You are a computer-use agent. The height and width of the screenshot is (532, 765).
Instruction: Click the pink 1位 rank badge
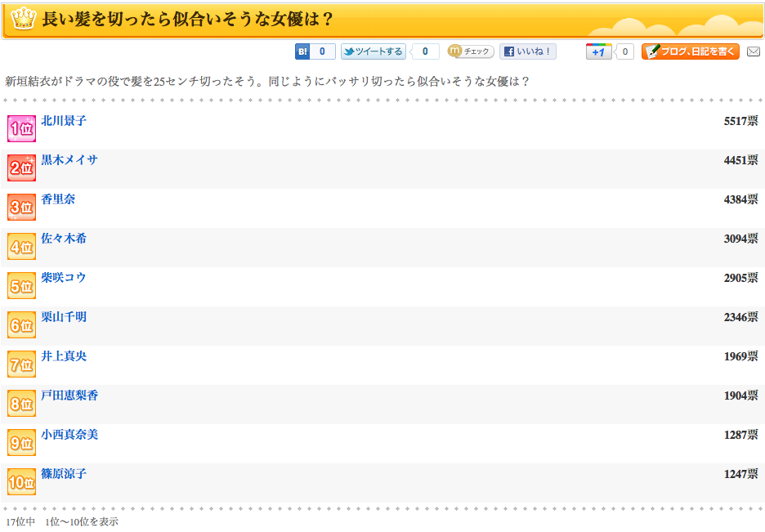(21, 129)
